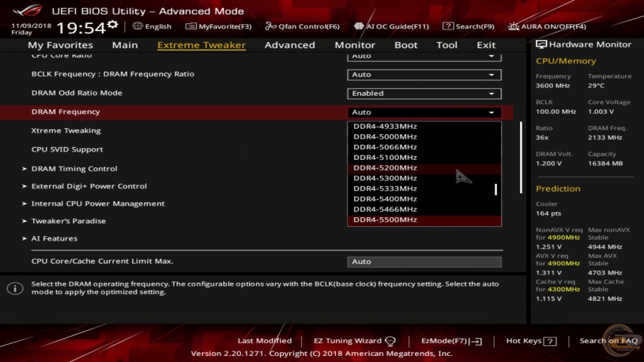Click the globe language icon
The image size is (644, 362).
click(137, 26)
